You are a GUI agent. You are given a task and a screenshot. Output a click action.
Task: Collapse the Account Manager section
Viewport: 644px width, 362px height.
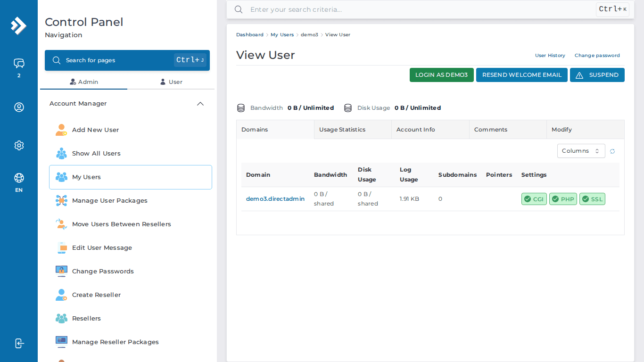point(200,103)
